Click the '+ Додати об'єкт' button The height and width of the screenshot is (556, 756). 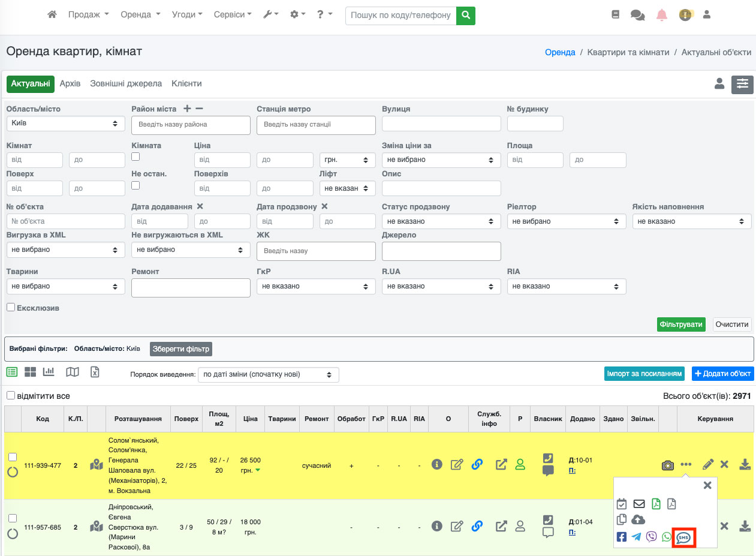point(722,374)
